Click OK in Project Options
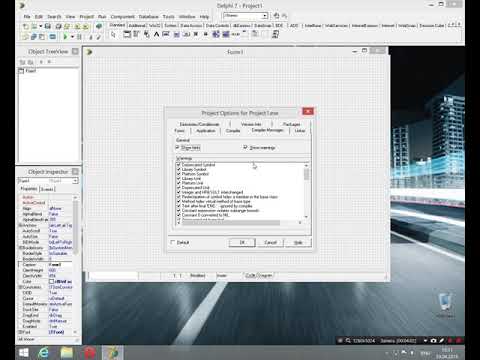This screenshot has width=480, height=360. point(242,242)
